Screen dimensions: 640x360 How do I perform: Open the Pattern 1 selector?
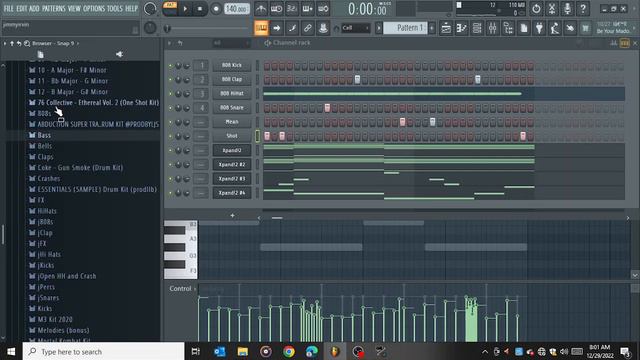406,28
